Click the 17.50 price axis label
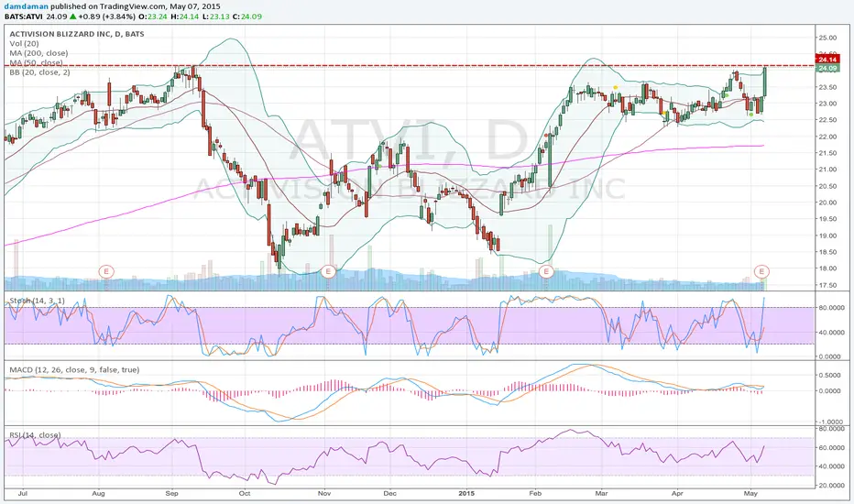 click(x=827, y=285)
